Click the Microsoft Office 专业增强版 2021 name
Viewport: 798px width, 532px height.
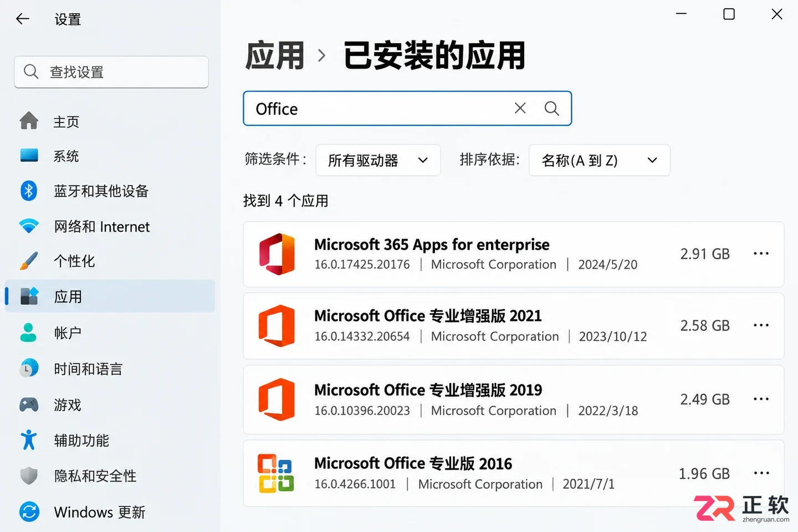(428, 315)
